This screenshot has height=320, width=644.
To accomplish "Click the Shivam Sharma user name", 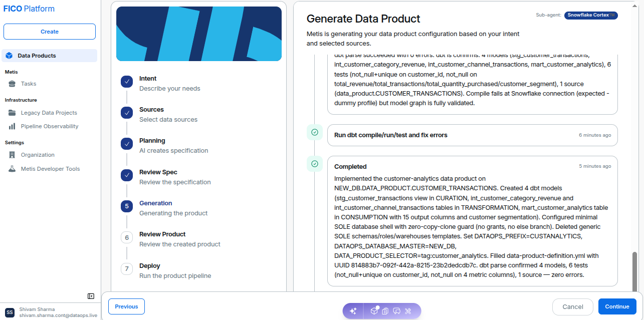I will [37, 309].
